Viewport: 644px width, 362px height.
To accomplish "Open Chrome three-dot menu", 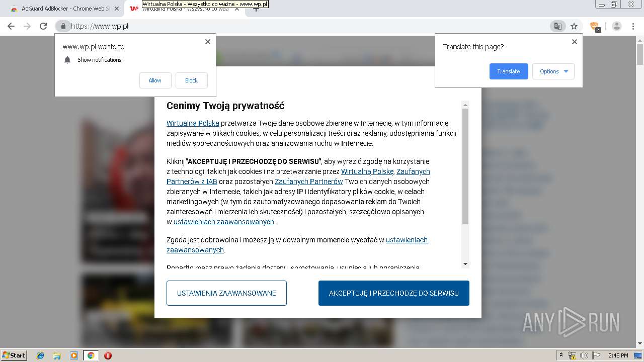I will (x=633, y=26).
